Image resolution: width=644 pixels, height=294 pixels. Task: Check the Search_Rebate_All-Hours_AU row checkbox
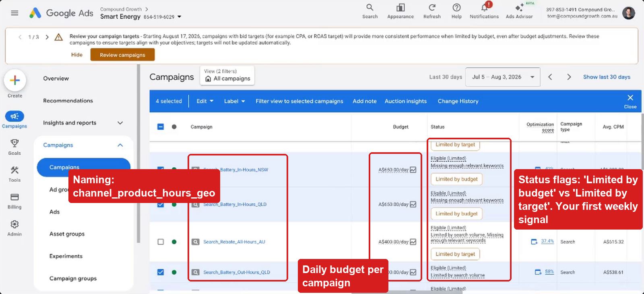pos(161,242)
